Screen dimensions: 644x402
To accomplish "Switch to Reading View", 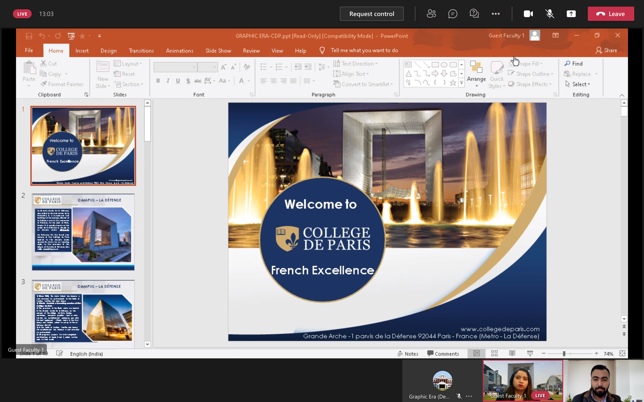I will pyautogui.click(x=512, y=353).
